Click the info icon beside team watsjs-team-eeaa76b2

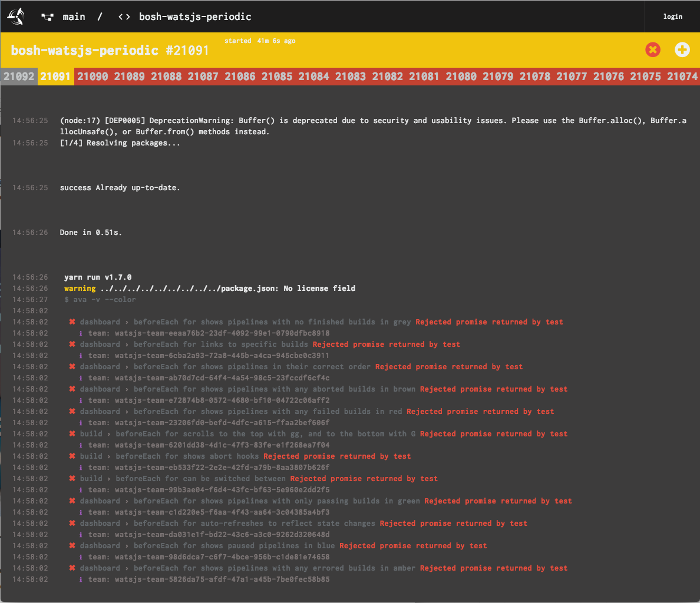click(81, 333)
